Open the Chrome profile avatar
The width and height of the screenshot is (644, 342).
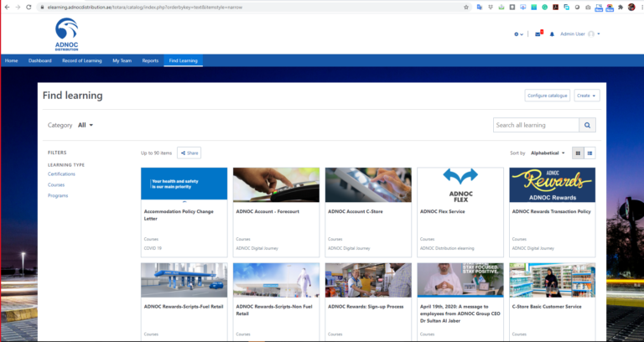click(631, 7)
